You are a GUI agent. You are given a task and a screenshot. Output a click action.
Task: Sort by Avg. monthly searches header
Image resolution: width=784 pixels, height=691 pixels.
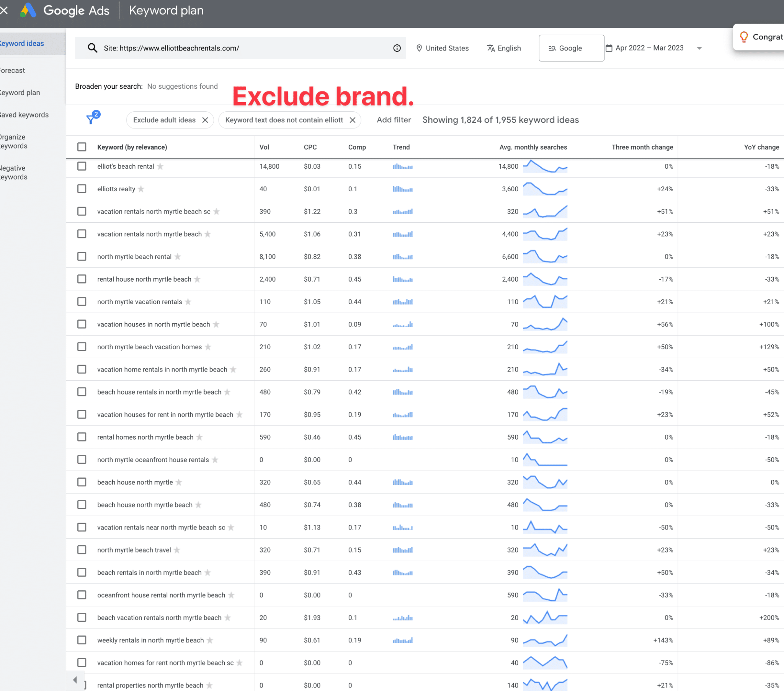[x=533, y=147]
